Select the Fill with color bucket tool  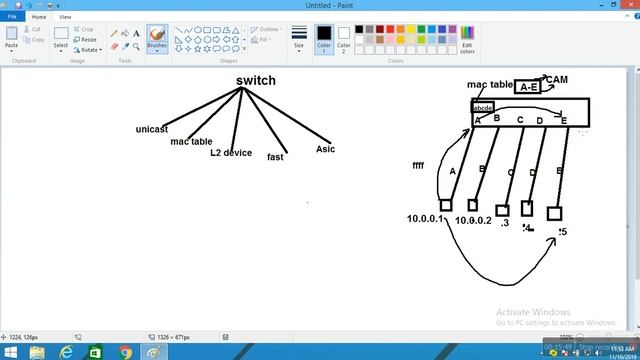coord(125,33)
